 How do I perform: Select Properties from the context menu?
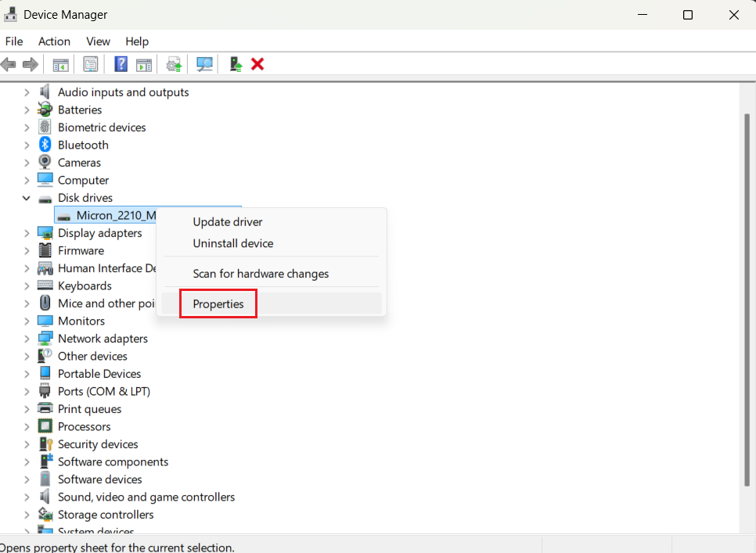218,303
